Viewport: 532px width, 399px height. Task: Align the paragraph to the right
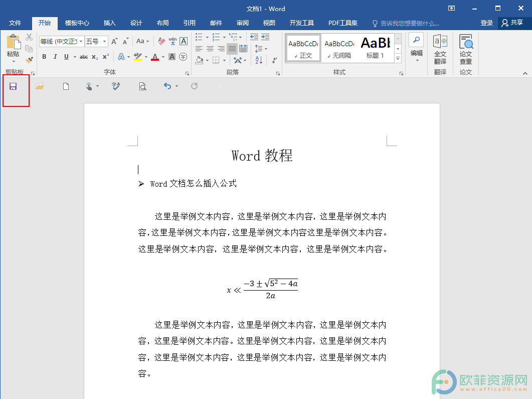[221, 49]
